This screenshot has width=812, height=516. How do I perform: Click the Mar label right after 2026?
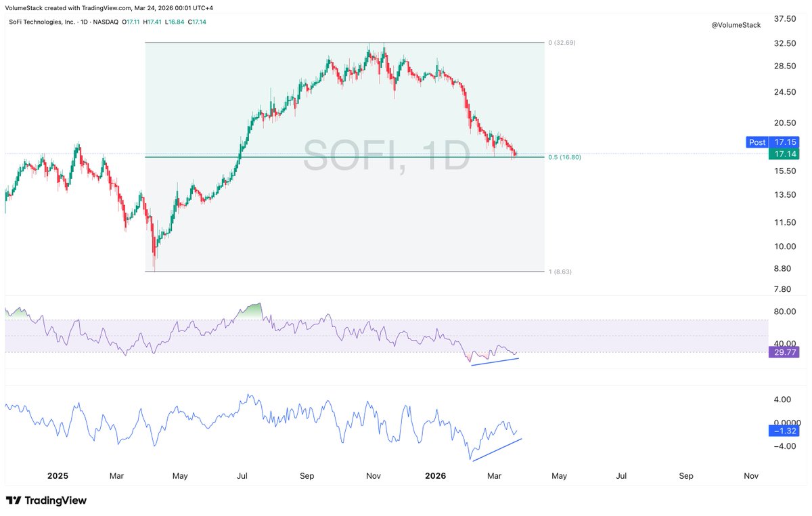[x=494, y=476]
